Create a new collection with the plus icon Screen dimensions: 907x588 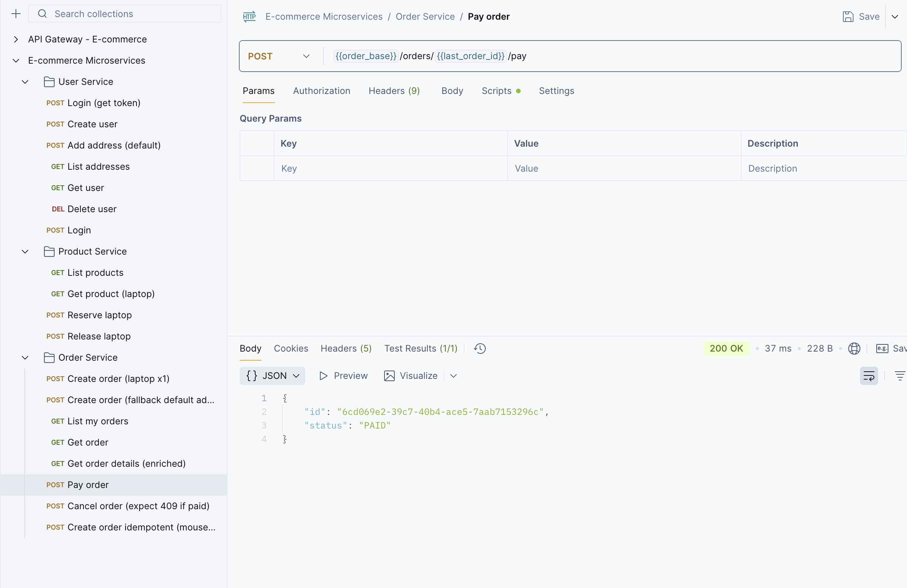16,14
